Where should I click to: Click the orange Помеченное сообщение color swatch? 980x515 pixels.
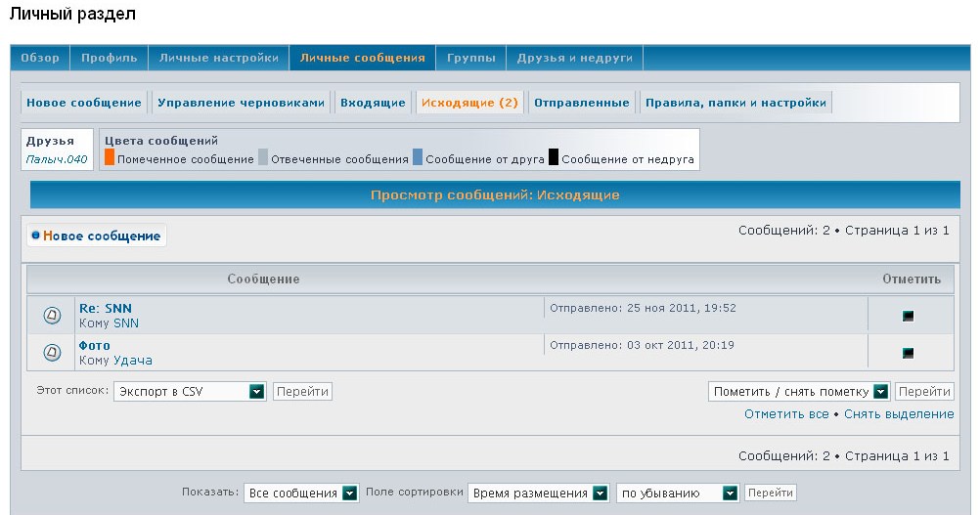[110, 157]
